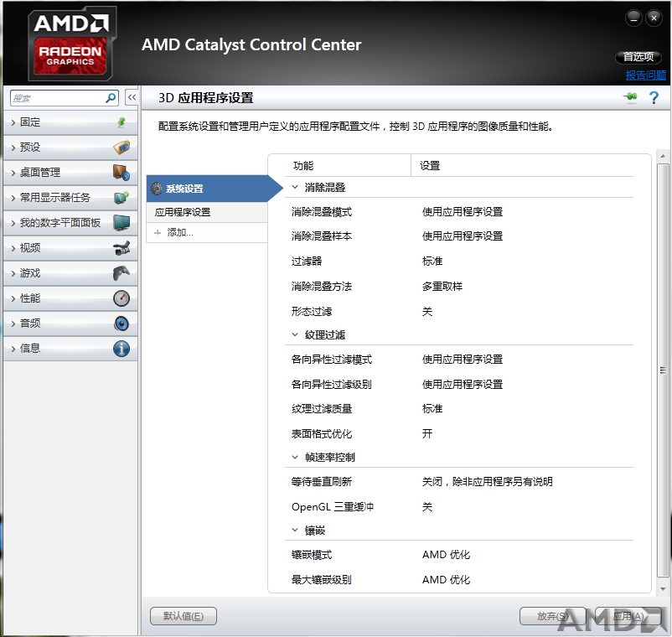Expand the 预设 sidebar section
This screenshot has width=672, height=637.
(x=70, y=148)
